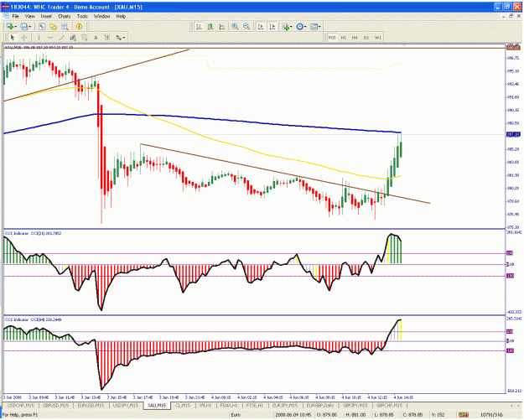The image size is (524, 420).
Task: Open the Window menu
Action: (x=101, y=16)
